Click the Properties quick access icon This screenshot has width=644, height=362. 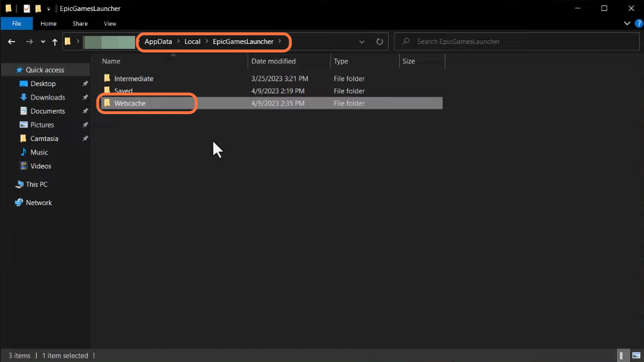27,8
